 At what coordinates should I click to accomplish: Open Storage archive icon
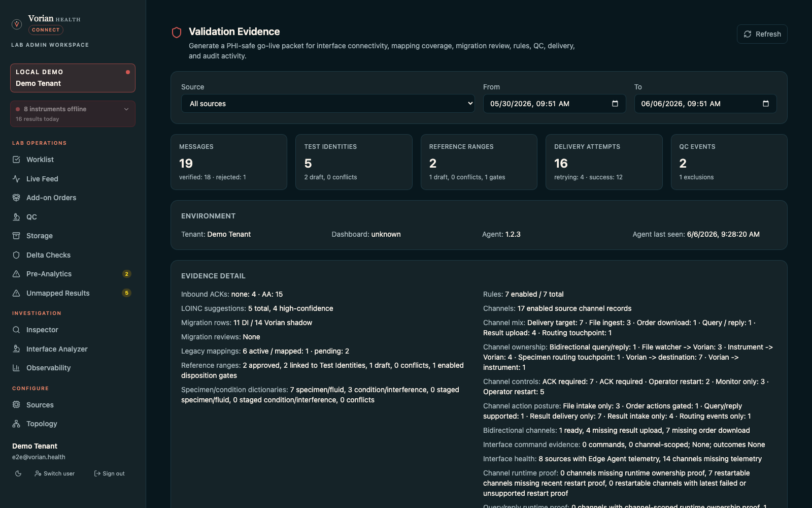16,236
